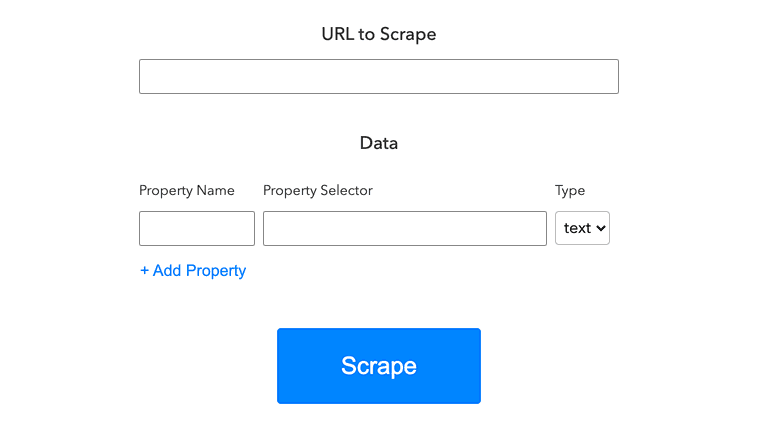Click inside the box under Property Selector
The width and height of the screenshot is (759, 430).
(x=404, y=228)
